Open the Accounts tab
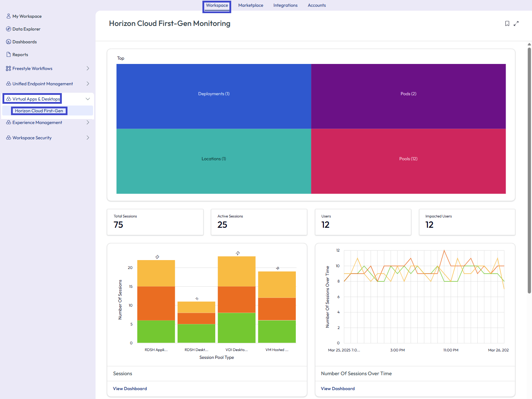This screenshot has width=532, height=399. tap(317, 5)
